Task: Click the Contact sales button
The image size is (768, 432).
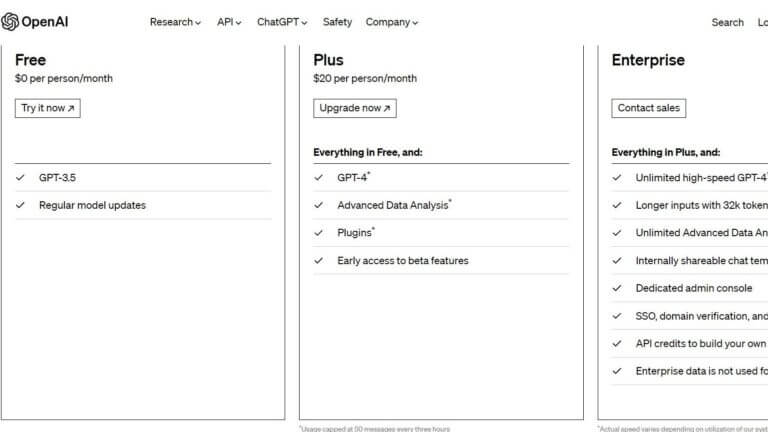Action: tap(648, 108)
